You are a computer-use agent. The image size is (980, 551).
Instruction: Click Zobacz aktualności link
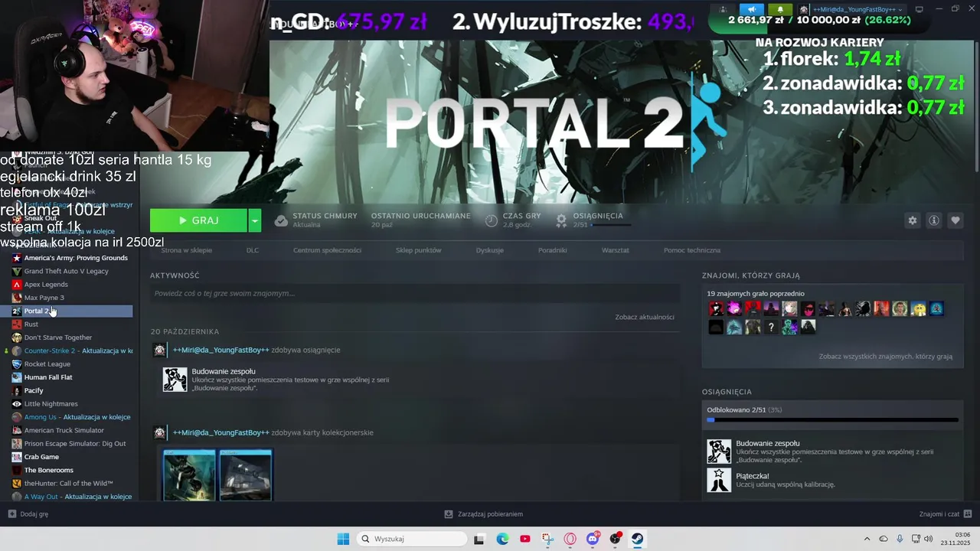[x=645, y=317]
